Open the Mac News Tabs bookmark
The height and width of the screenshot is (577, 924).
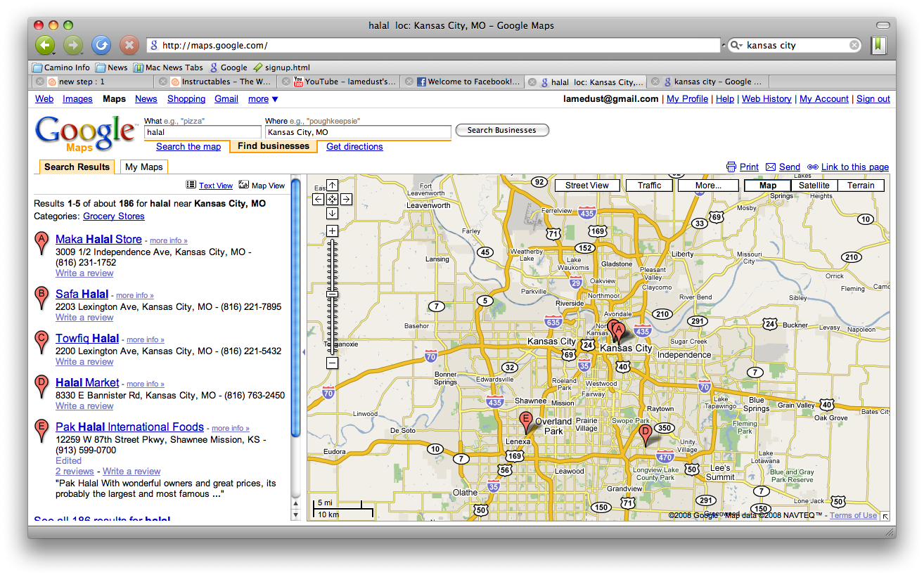(168, 67)
